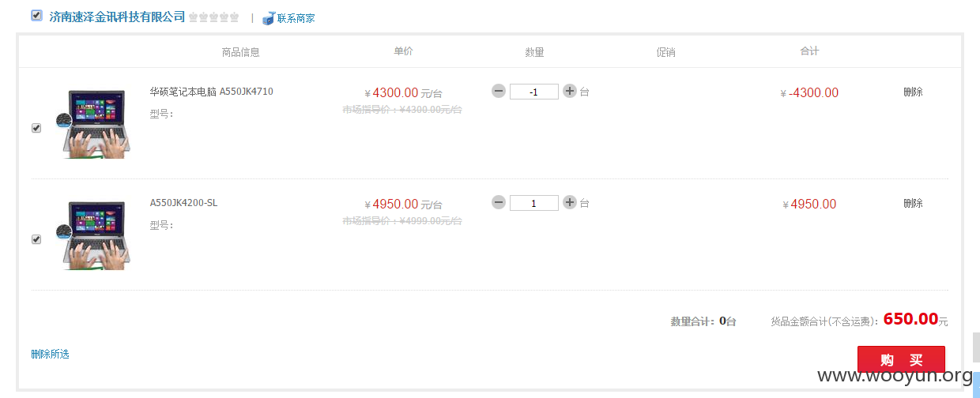Screen dimensions: 980x398
Task: Increase quantity of A550JK4200-SL
Action: [x=570, y=202]
